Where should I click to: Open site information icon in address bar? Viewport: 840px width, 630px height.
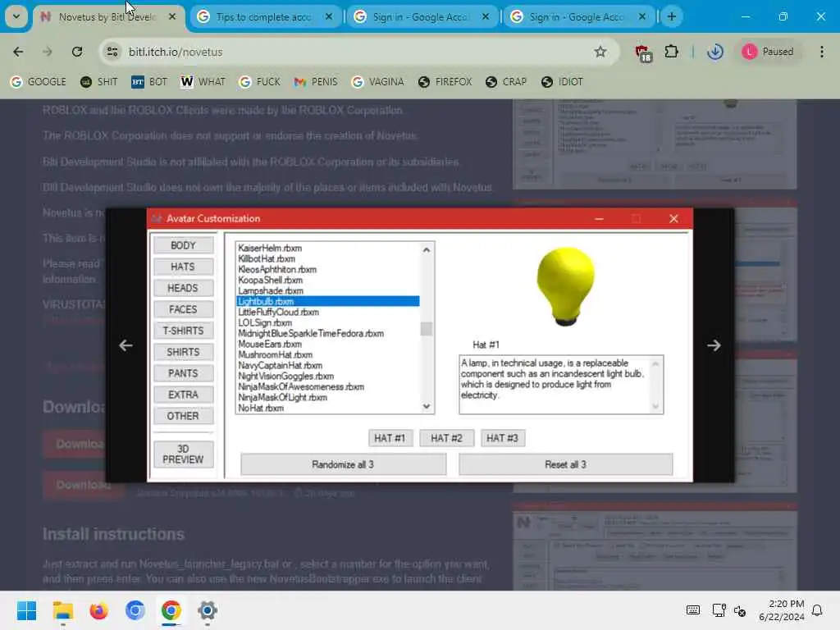click(112, 52)
